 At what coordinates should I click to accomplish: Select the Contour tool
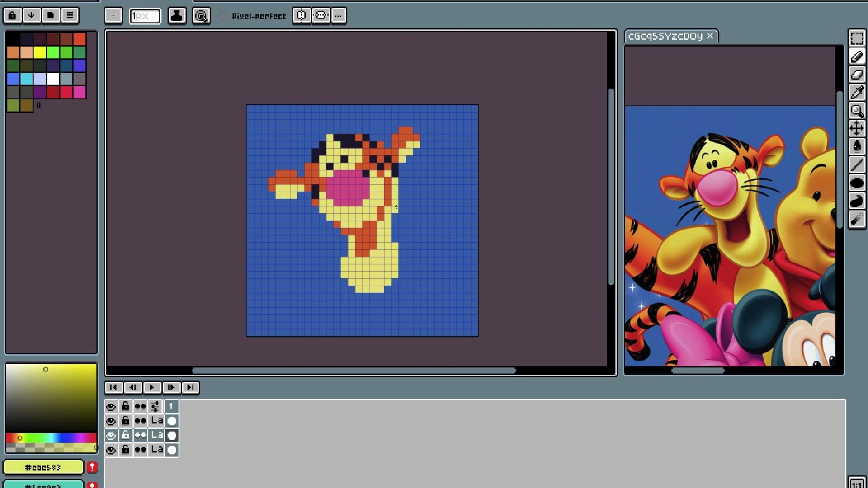click(857, 201)
